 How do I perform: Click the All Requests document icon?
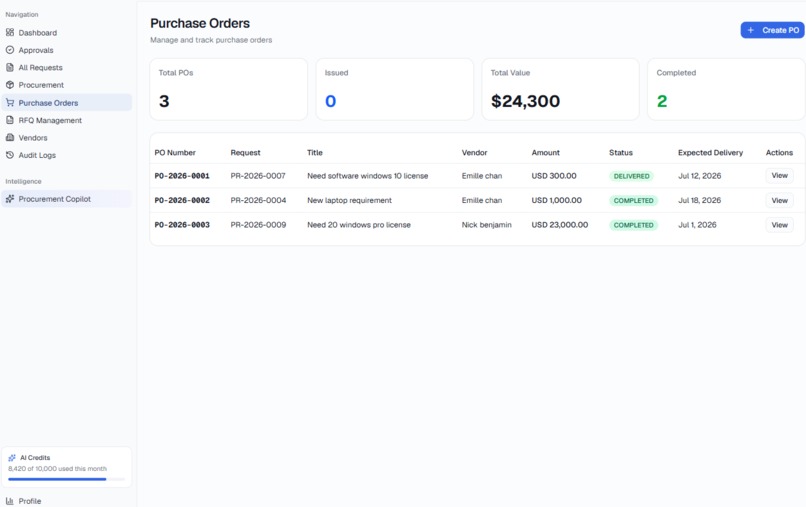pyautogui.click(x=10, y=67)
